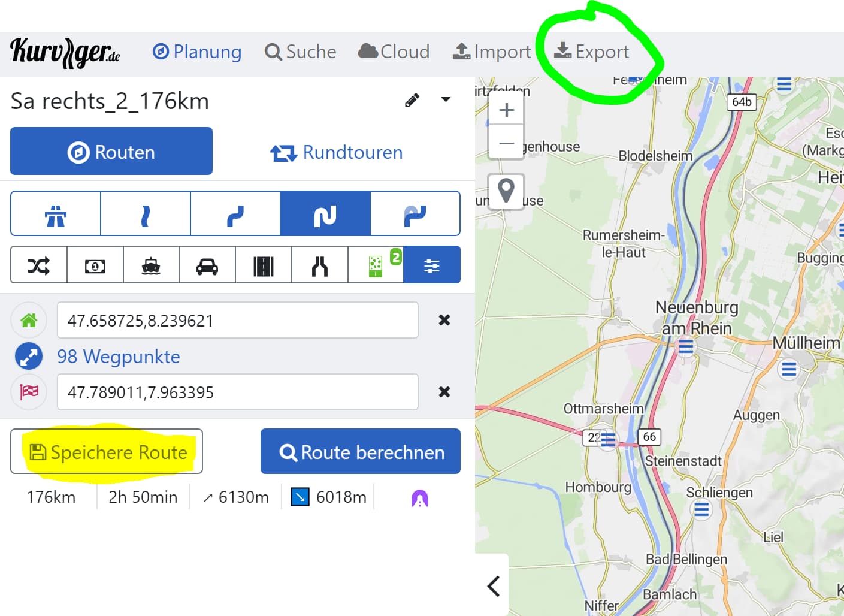This screenshot has width=844, height=616.
Task: Select the fastest highway route profile
Action: (x=56, y=214)
